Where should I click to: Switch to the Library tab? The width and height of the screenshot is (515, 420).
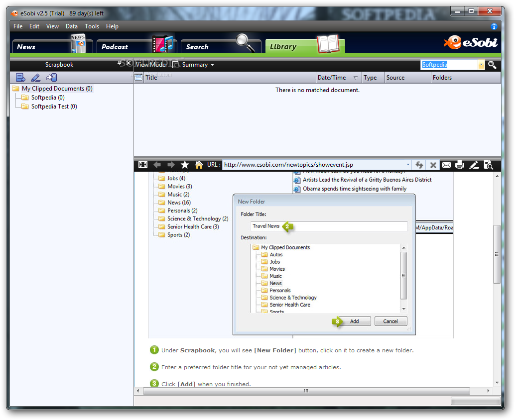coord(305,46)
